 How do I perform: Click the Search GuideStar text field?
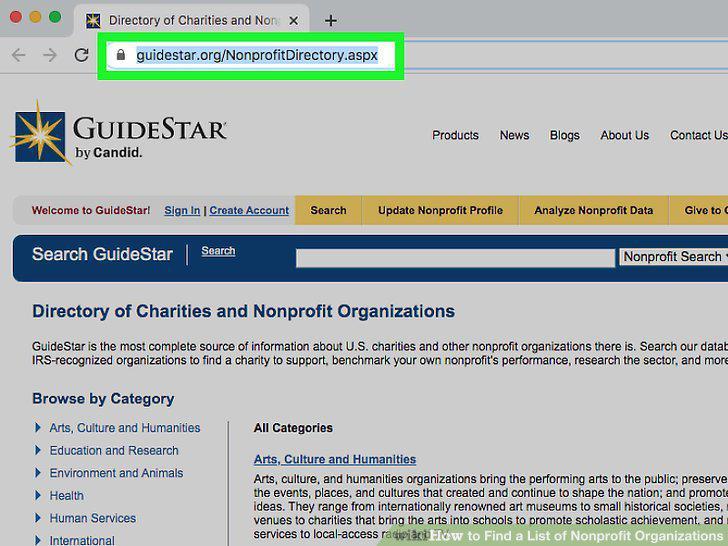[x=455, y=258]
